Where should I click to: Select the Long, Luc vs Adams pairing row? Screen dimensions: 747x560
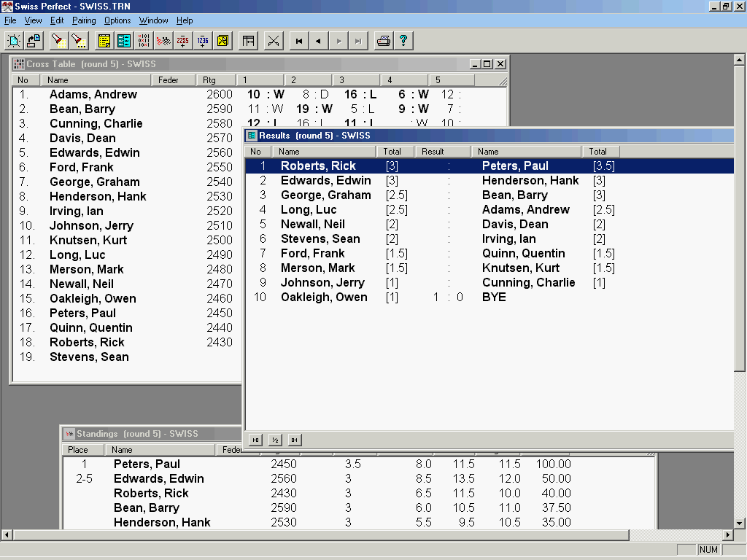(x=438, y=210)
